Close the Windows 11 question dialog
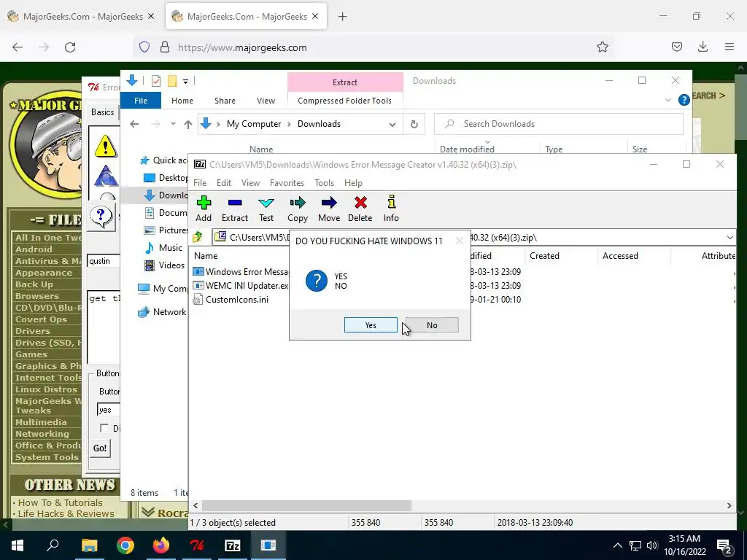Viewport: 747px width, 560px height. pyautogui.click(x=460, y=241)
